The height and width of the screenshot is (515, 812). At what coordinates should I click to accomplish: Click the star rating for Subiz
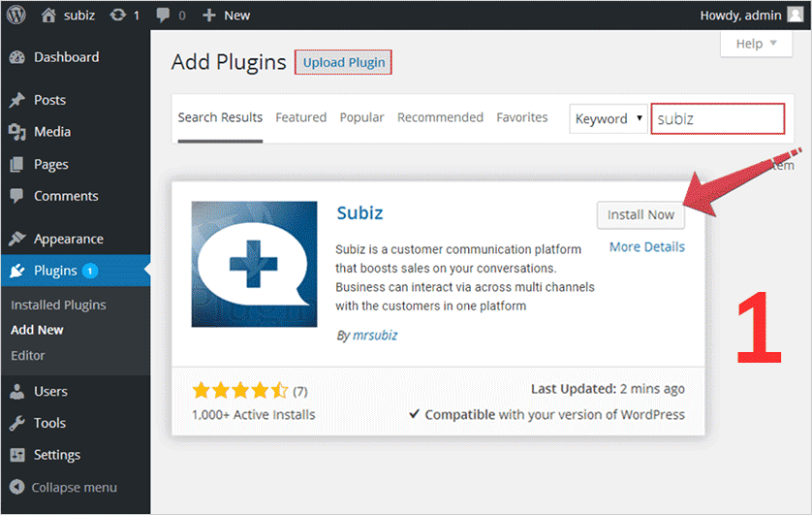tap(240, 390)
